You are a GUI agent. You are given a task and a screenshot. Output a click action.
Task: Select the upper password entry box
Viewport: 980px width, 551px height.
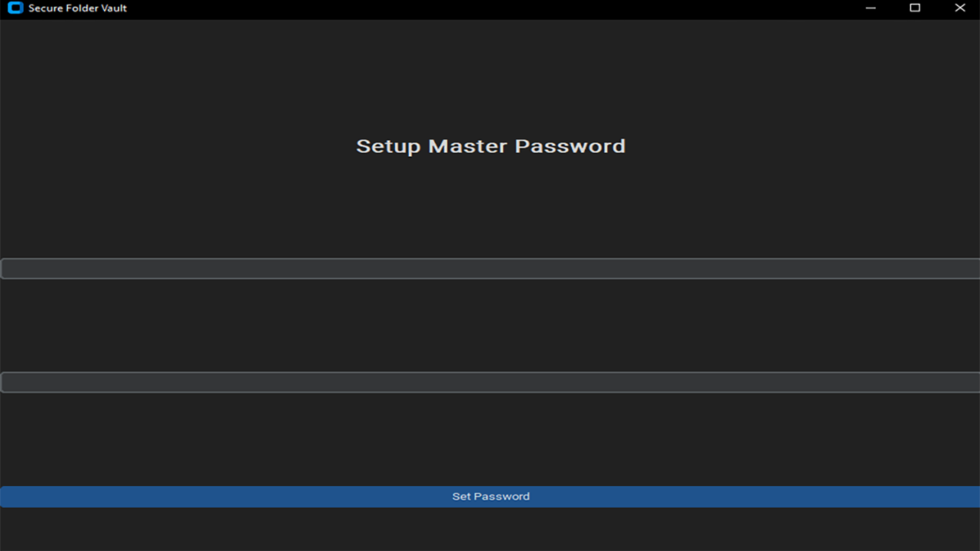click(x=490, y=269)
